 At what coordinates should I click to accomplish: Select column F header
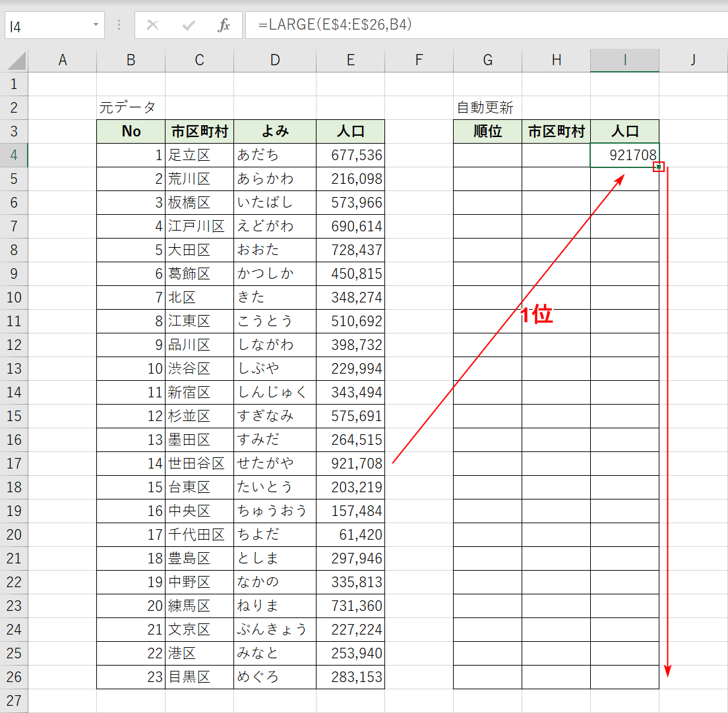tap(419, 61)
